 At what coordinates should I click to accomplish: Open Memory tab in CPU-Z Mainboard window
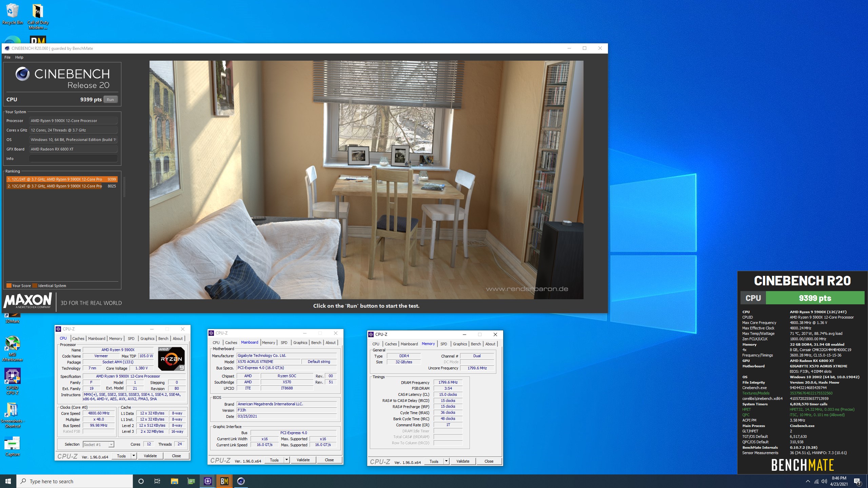coord(269,343)
